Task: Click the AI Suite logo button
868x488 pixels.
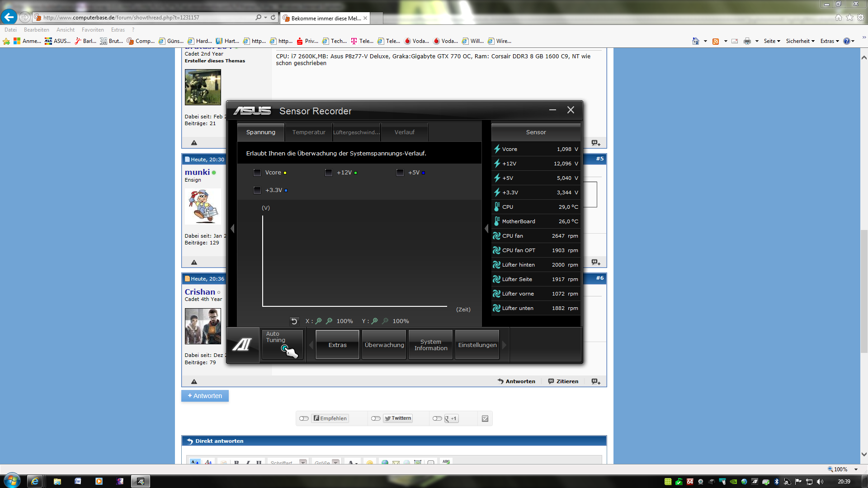Action: (242, 345)
